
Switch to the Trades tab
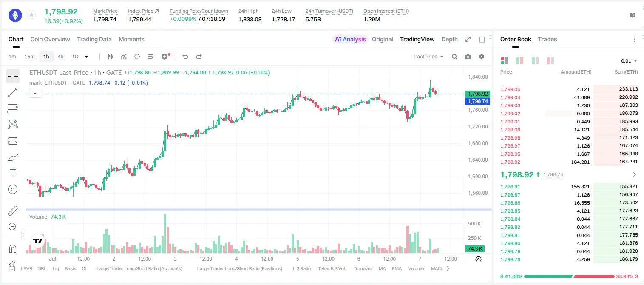click(x=548, y=39)
